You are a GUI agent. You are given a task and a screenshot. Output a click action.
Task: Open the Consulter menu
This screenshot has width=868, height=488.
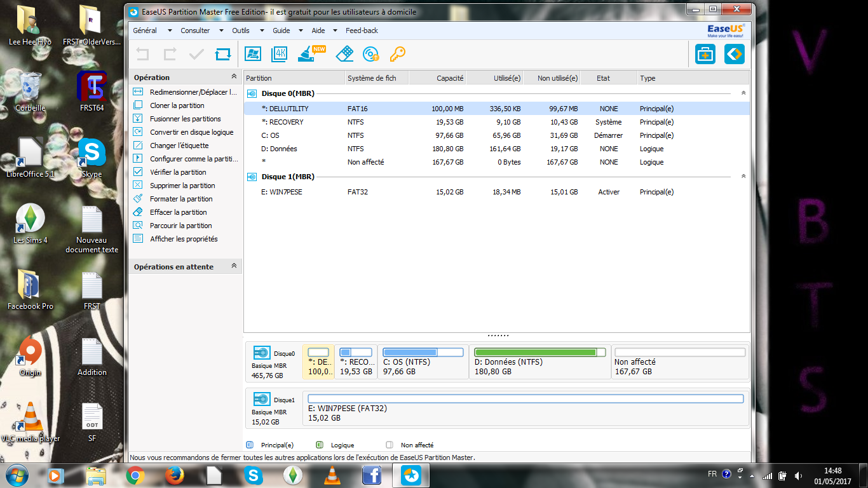[195, 30]
